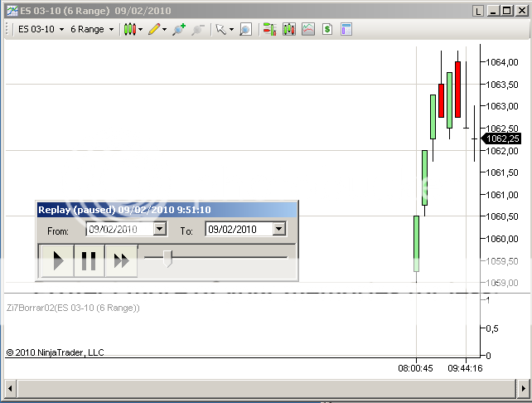Click the zoom in icon

pos(178,29)
